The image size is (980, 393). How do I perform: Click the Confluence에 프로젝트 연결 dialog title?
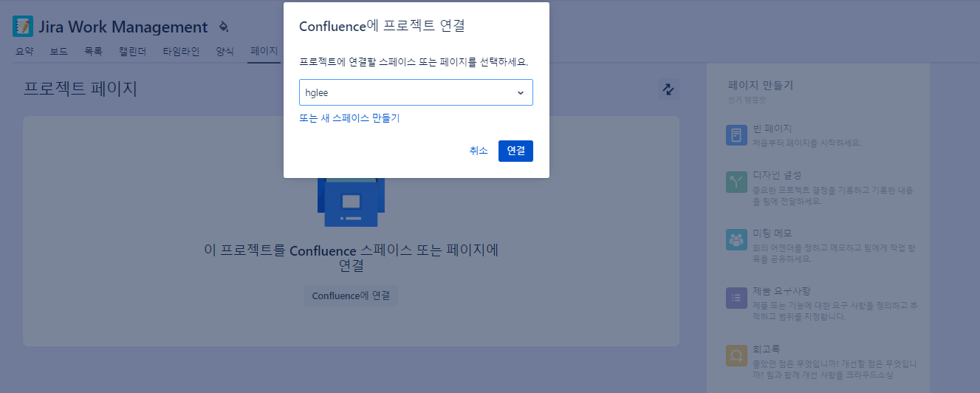[382, 26]
